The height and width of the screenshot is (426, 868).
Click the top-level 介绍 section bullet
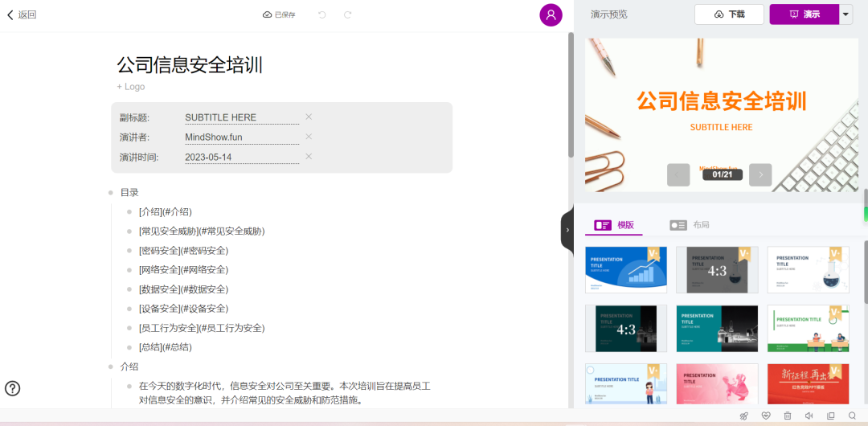[x=111, y=367]
